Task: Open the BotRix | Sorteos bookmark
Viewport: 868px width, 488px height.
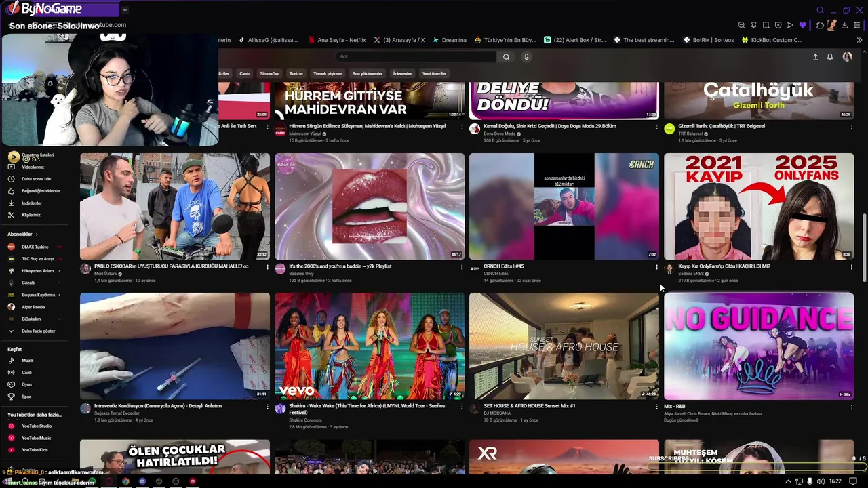Action: tap(709, 40)
